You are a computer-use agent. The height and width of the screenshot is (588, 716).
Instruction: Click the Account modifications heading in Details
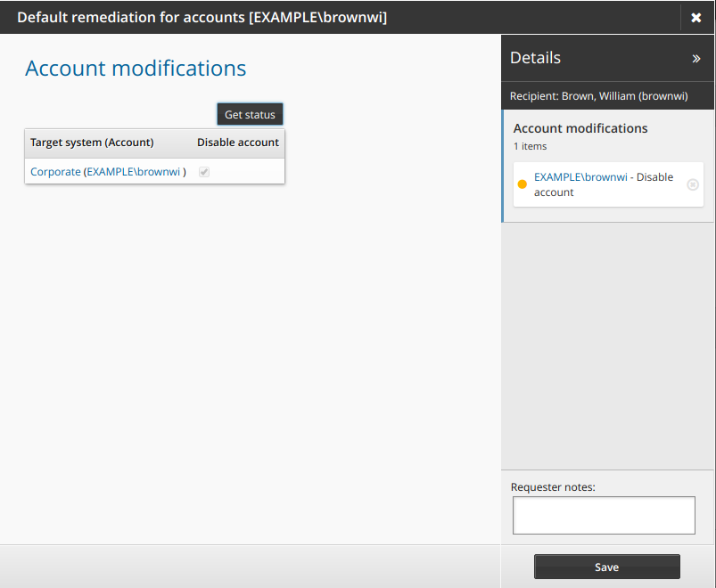(x=580, y=128)
